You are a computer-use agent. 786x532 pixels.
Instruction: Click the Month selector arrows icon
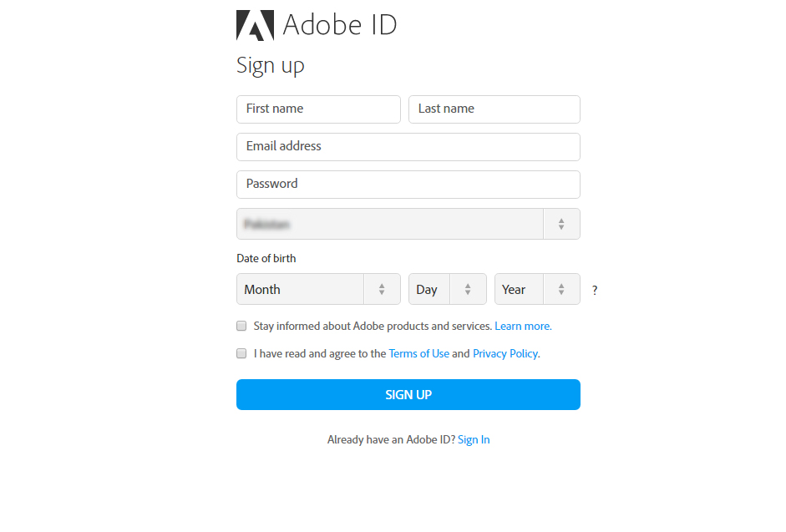pos(382,289)
